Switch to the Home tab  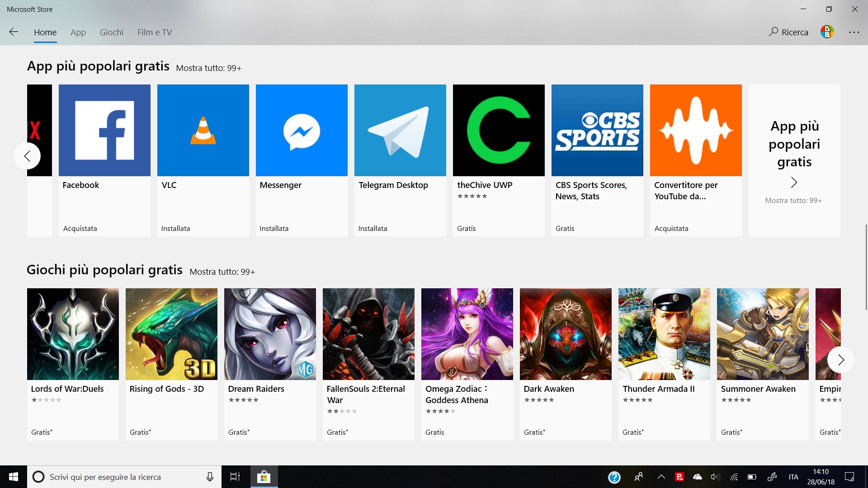click(x=45, y=32)
